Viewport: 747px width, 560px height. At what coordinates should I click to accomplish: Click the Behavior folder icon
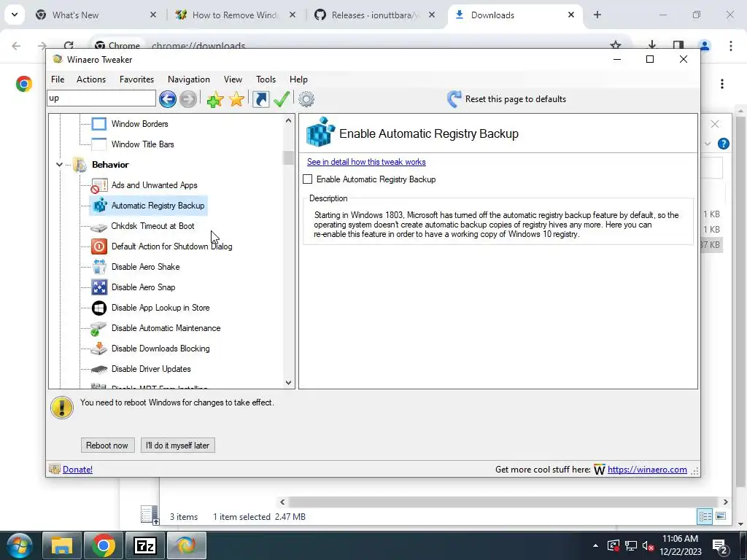click(80, 165)
